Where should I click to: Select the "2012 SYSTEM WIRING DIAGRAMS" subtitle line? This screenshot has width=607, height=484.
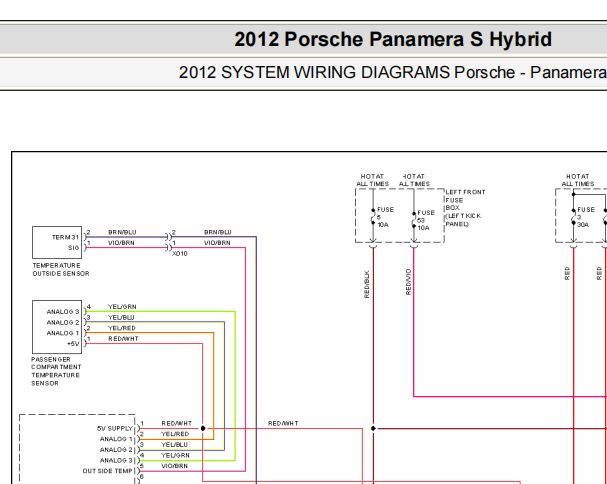(x=393, y=72)
